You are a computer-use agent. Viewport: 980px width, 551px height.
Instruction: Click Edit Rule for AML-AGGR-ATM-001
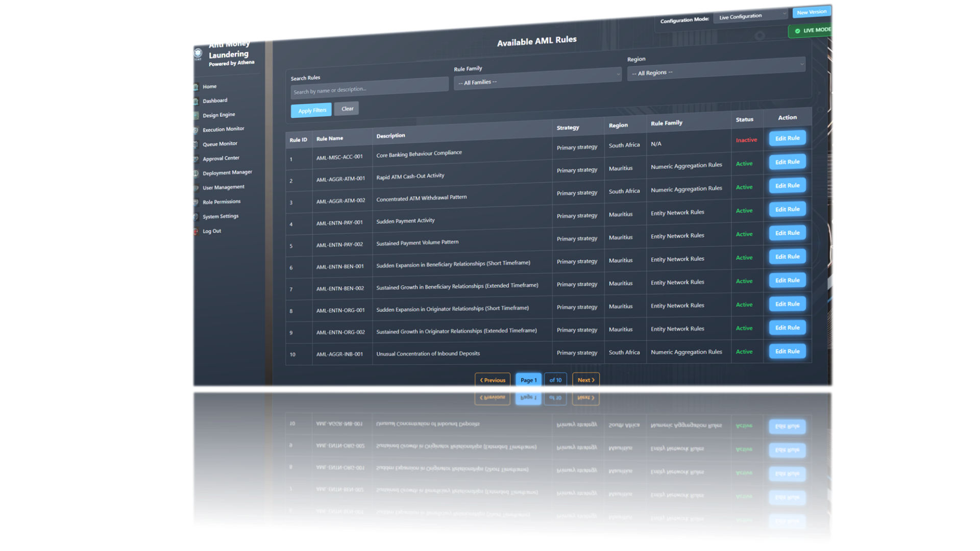(x=787, y=162)
